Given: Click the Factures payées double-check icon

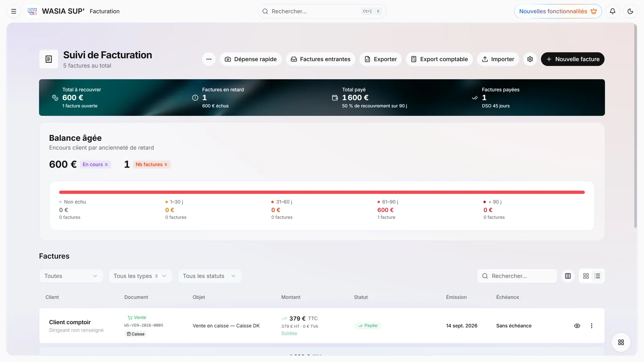Looking at the screenshot, I should pos(475,98).
